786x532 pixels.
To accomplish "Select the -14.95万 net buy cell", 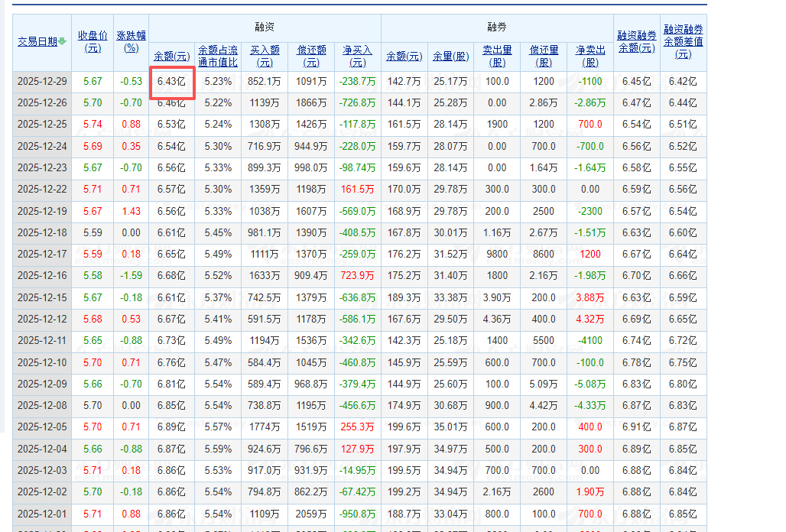I will pyautogui.click(x=357, y=471).
